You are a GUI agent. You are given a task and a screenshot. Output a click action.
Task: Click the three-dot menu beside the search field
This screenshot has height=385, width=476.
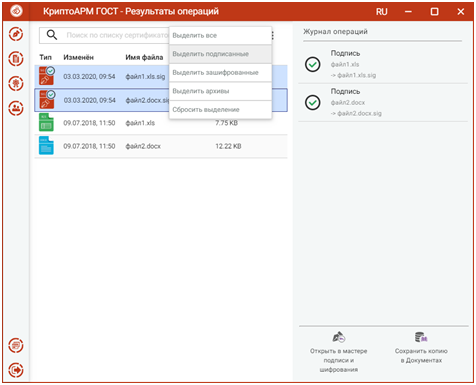click(273, 35)
